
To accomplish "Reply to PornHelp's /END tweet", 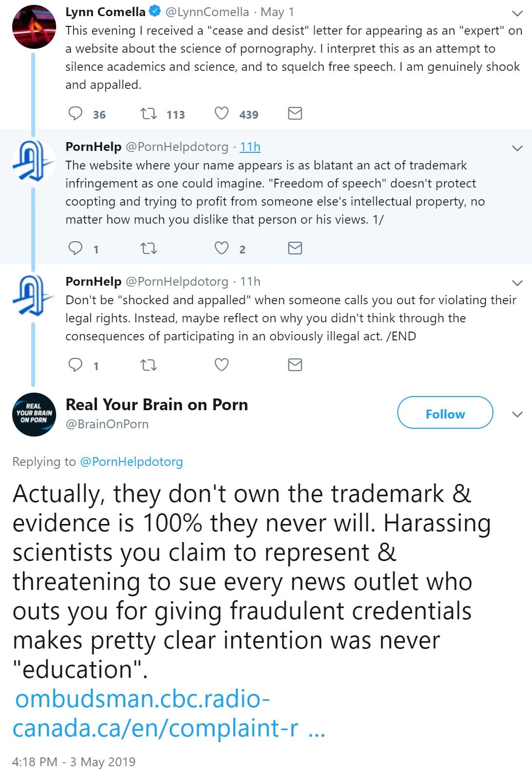I will pyautogui.click(x=75, y=365).
